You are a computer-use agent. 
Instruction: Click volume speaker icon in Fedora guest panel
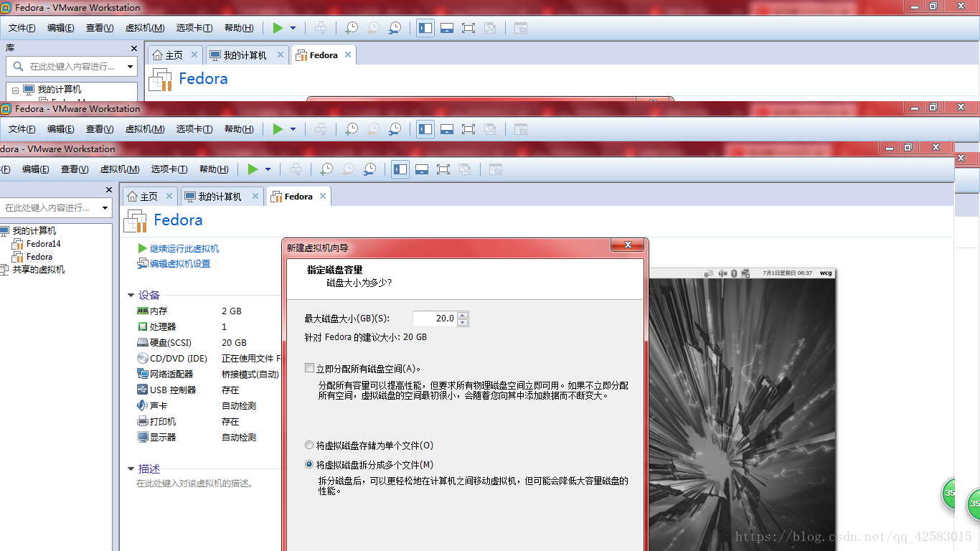coord(723,273)
